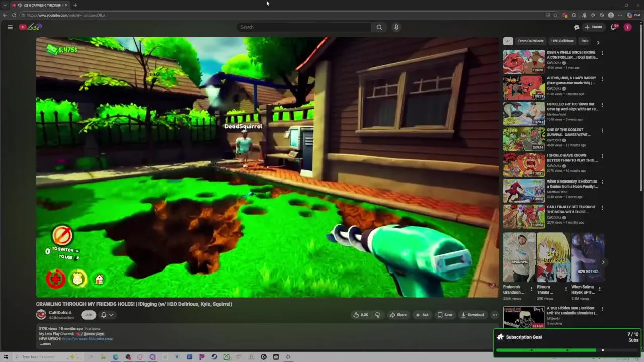Open options menu for He KILLED Her video
Screen dimensions: 644x362
coord(602,105)
